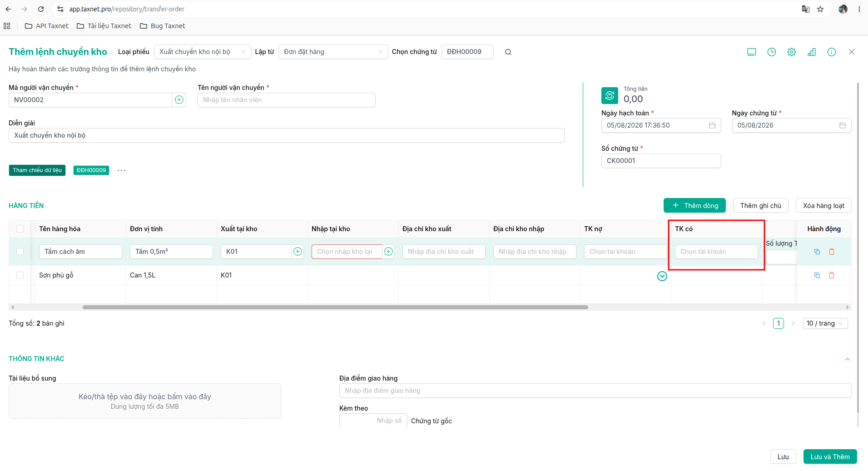The width and height of the screenshot is (868, 471).
Task: Click the search icon beside ĐĐH00009 field
Action: coord(508,52)
